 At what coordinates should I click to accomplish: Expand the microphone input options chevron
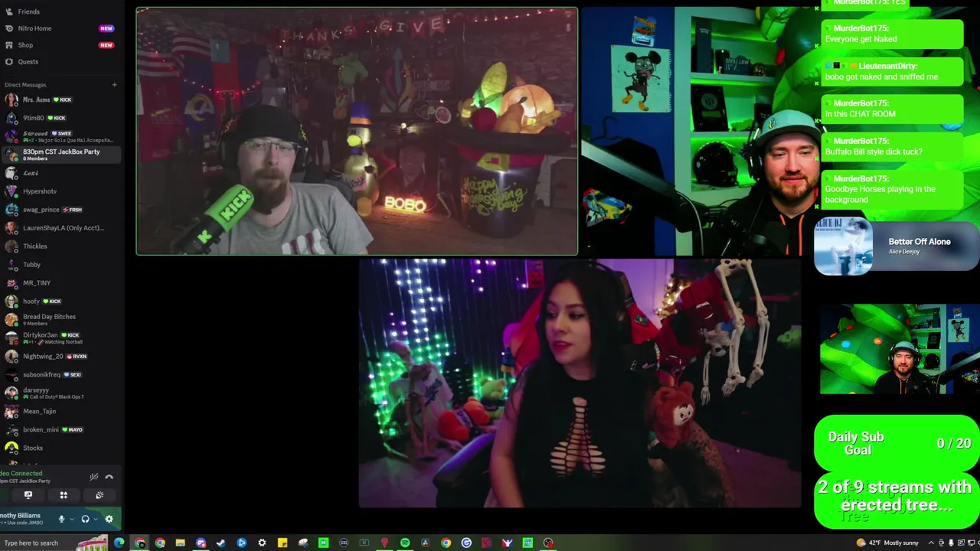(x=72, y=519)
